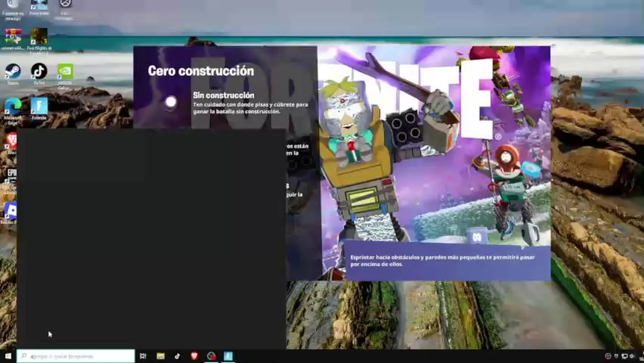Open the Epic Games Launcher desktop shortcut
The image size is (644, 363).
point(11,179)
